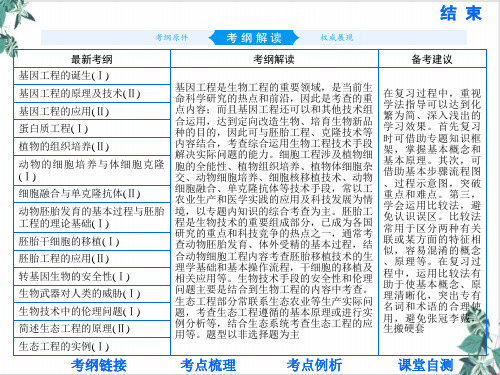500x375 pixels.
Task: Open the 课堂自测 section
Action: [x=426, y=365]
